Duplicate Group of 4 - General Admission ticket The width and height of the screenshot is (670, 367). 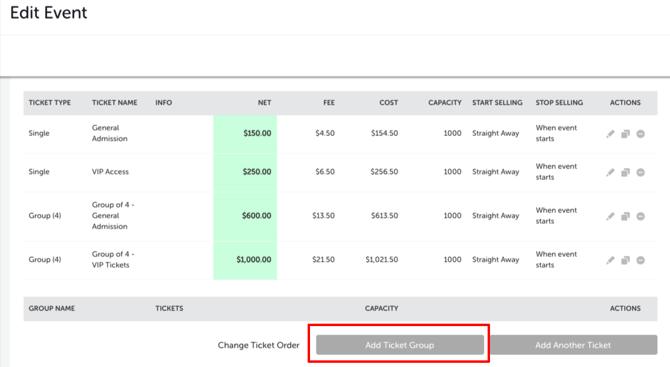click(625, 216)
